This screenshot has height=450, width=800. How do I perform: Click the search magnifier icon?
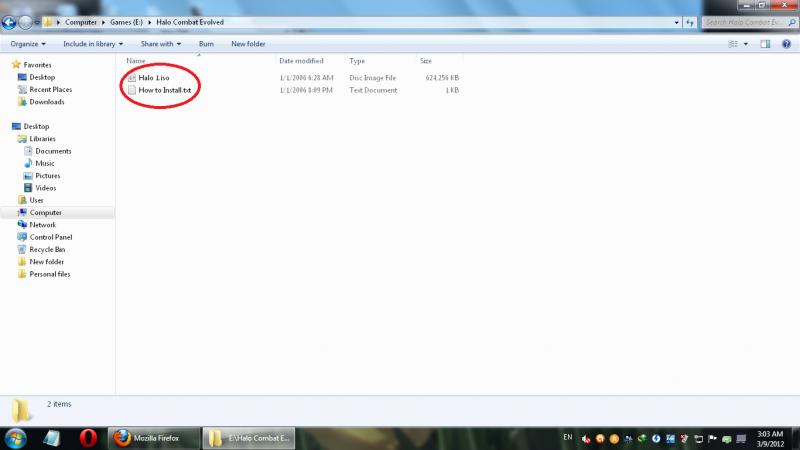pyautogui.click(x=792, y=22)
